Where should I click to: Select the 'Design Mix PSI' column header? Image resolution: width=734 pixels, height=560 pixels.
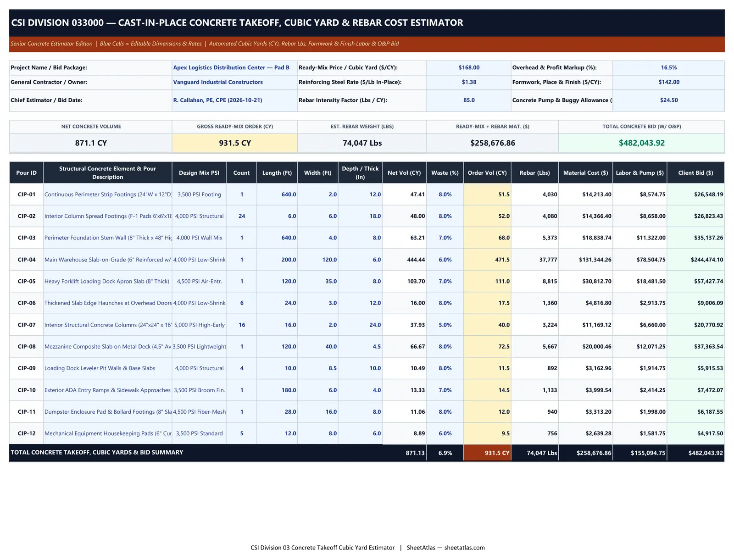[x=199, y=173]
